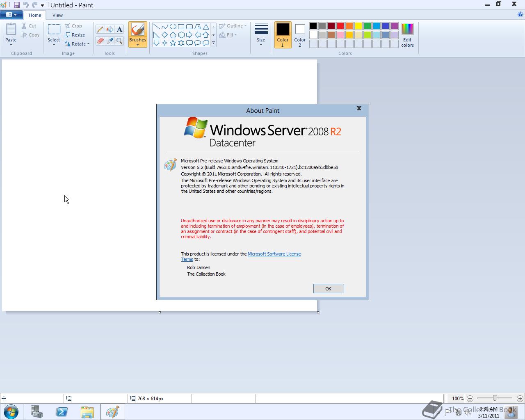Open Edit colors palette
Viewport: 525px width, 420px height.
[x=407, y=35]
